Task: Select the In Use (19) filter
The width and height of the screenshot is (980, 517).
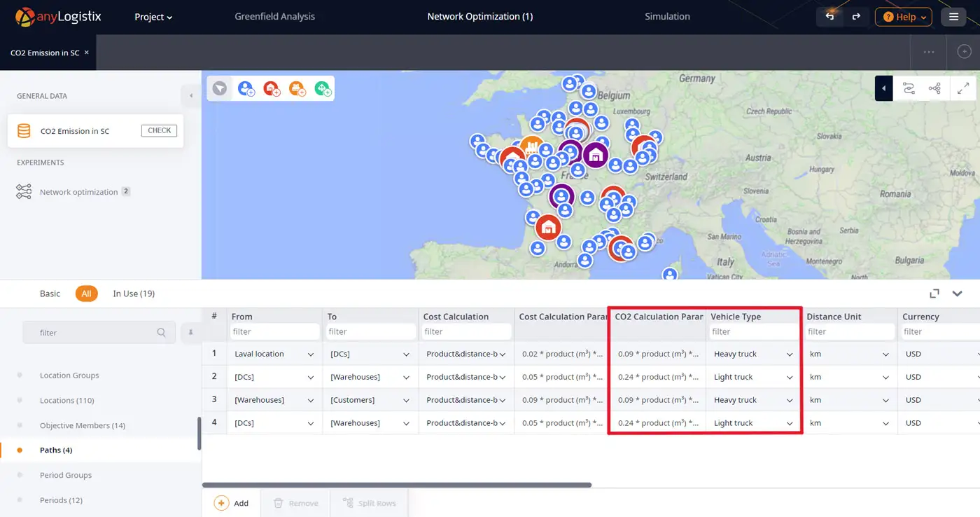Action: 134,294
